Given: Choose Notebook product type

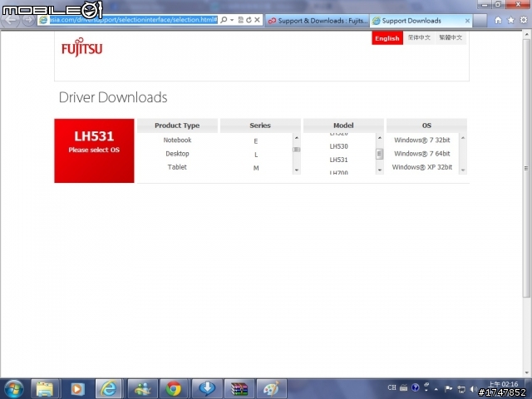Looking at the screenshot, I should click(x=177, y=140).
